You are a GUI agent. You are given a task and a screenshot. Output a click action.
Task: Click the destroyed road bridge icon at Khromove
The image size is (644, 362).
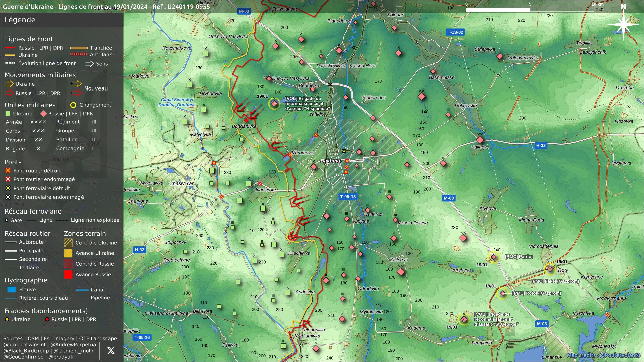pos(290,155)
